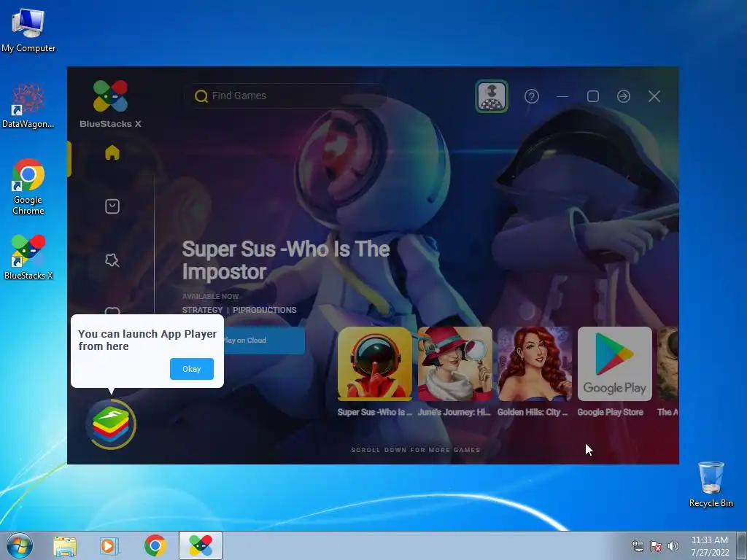Open Chrome from the taskbar
Viewport: 747px width, 560px height.
[155, 545]
